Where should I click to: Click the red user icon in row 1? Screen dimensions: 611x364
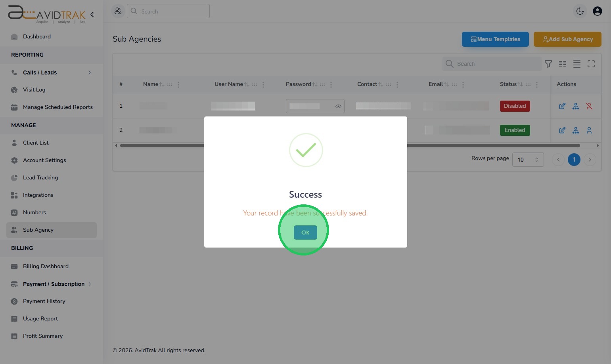click(589, 106)
